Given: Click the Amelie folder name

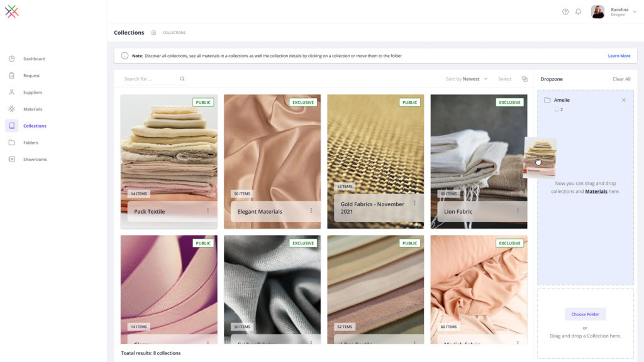Looking at the screenshot, I should [562, 100].
